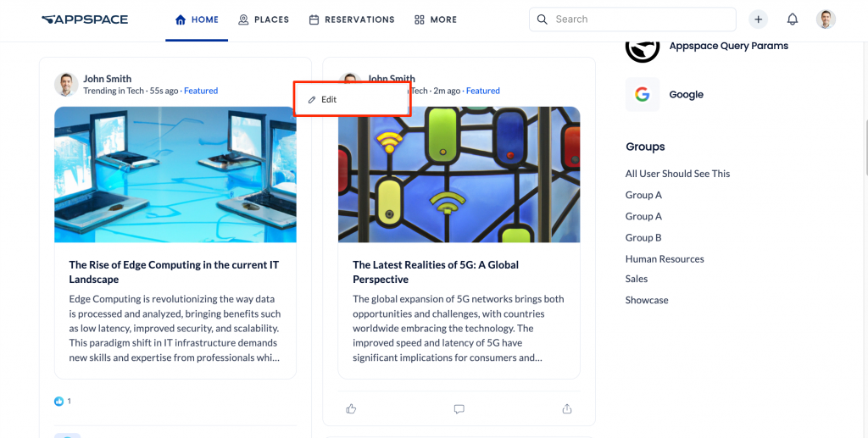Open The Rise of Edge Computing article title
This screenshot has height=438, width=868.
[x=174, y=272]
